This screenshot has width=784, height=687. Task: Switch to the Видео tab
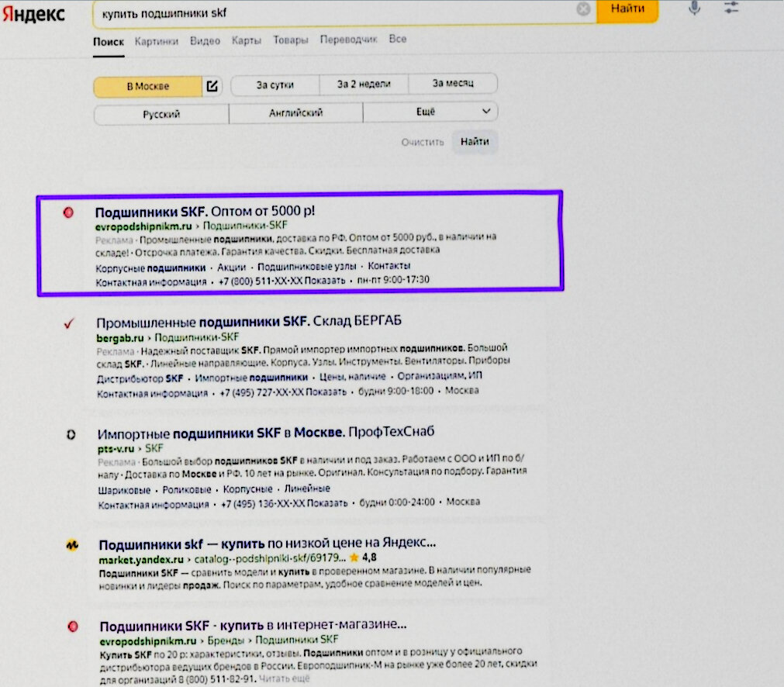coord(205,41)
